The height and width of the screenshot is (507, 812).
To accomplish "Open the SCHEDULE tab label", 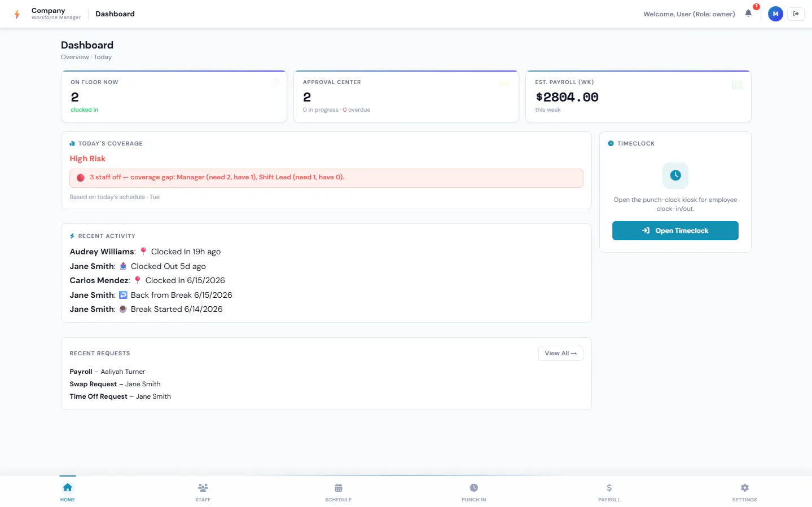I will [339, 500].
